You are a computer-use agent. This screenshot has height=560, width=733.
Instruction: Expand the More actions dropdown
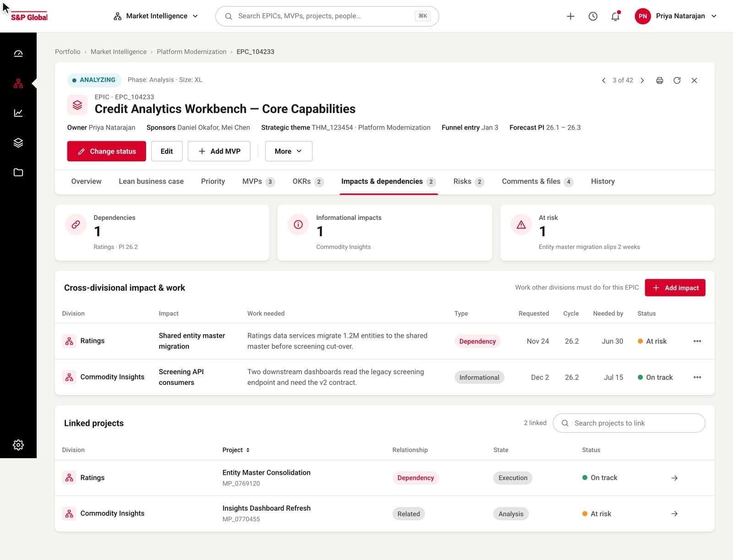pos(289,151)
